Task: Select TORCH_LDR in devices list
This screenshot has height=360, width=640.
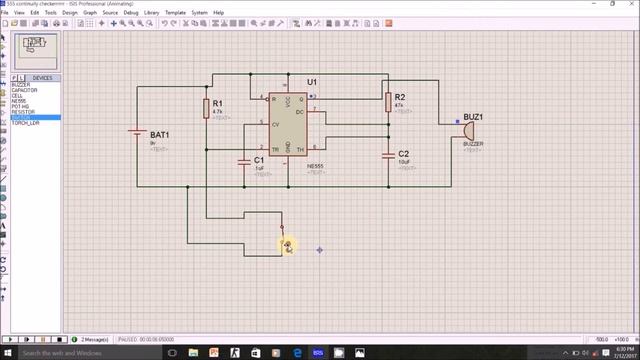Action: pos(36,123)
